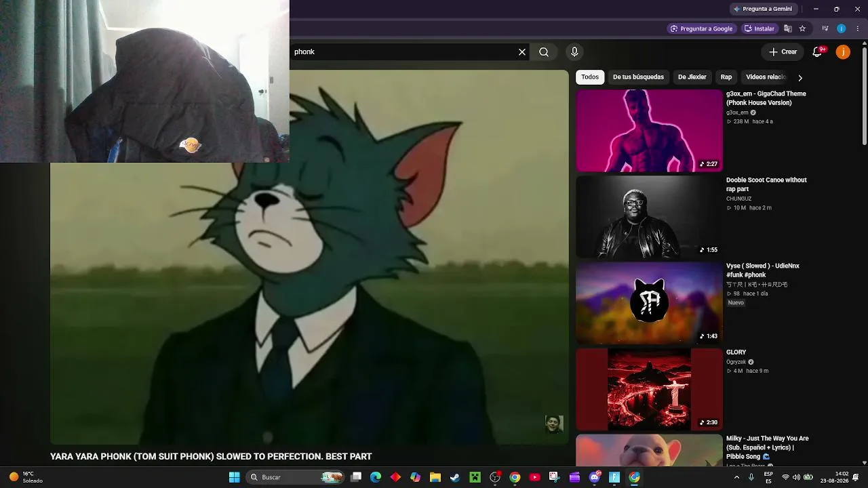This screenshot has width=868, height=488.
Task: Clear the phonk search text
Action: (x=522, y=52)
